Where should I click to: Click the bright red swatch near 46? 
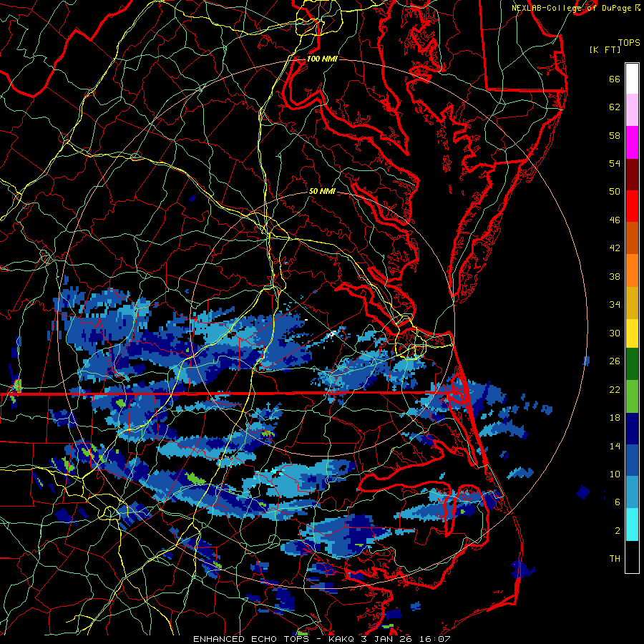(632, 206)
